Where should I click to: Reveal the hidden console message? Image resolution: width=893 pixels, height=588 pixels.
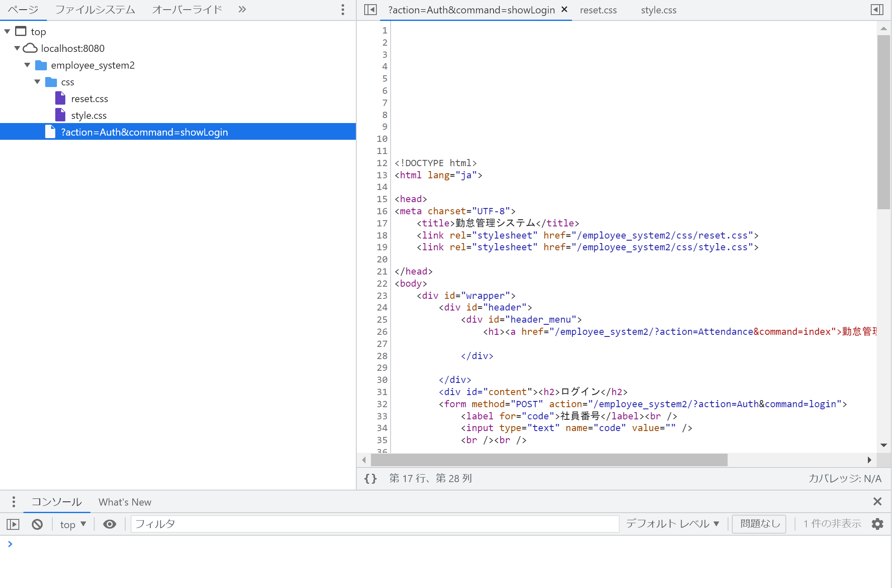coord(831,523)
